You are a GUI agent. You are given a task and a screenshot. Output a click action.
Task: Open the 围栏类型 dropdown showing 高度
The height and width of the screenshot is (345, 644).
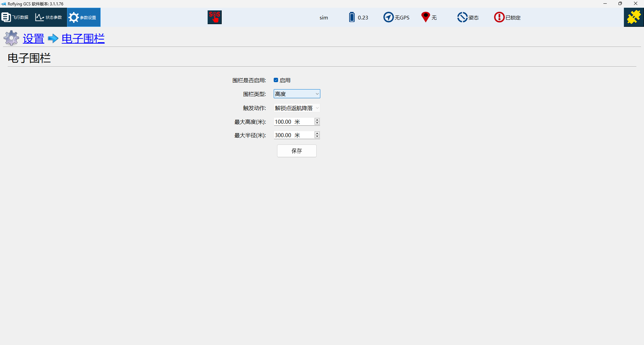(x=297, y=94)
